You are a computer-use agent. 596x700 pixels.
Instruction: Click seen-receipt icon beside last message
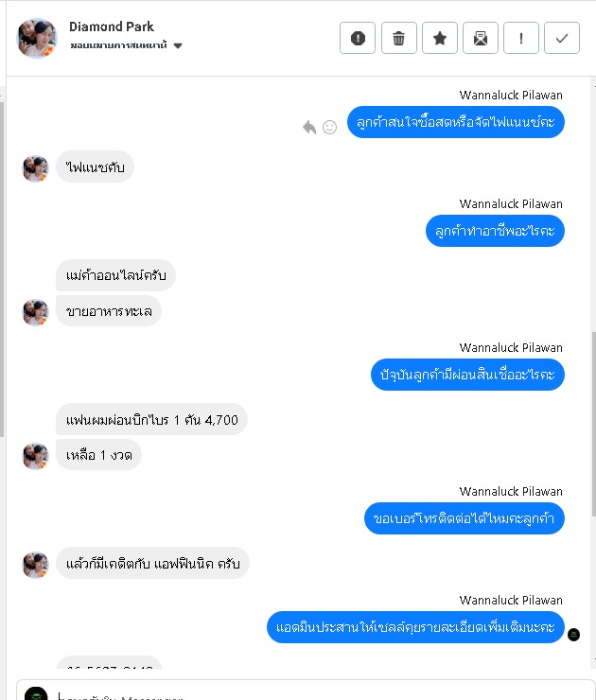573,635
